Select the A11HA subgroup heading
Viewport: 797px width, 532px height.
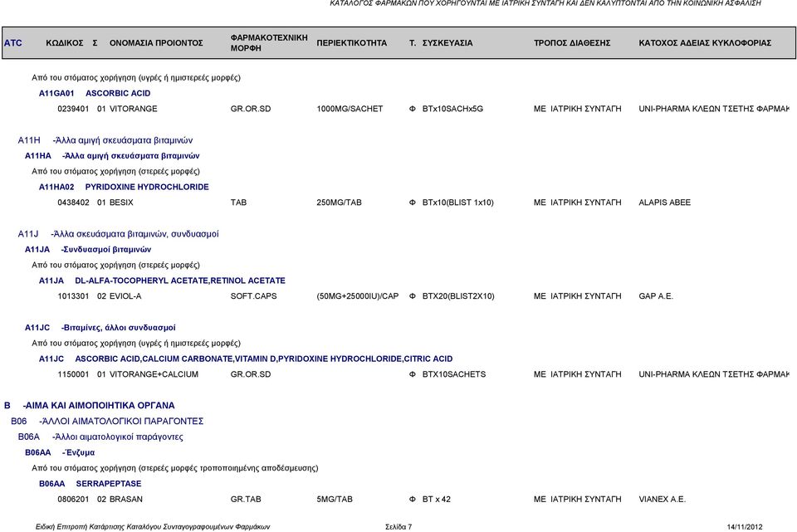(112, 156)
